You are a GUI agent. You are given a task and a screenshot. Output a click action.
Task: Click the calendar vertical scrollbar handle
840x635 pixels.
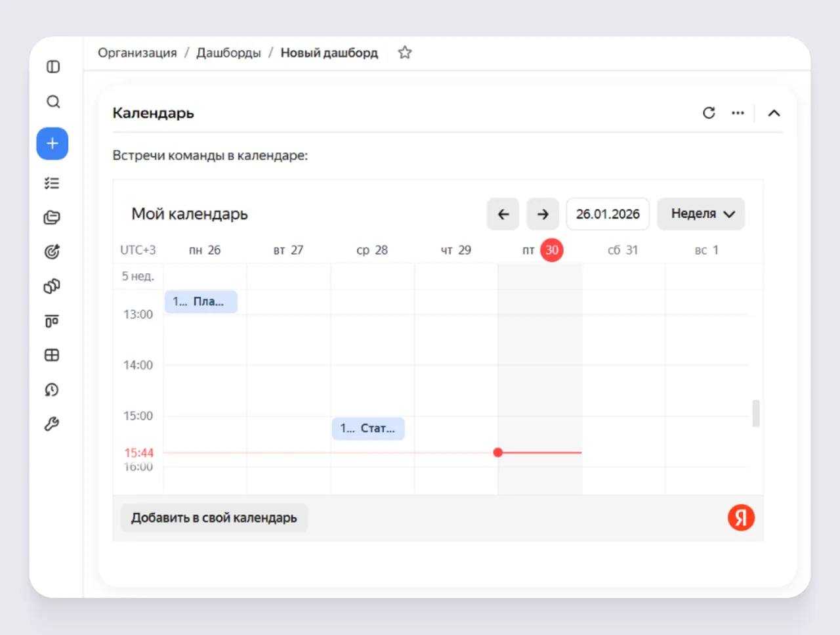756,414
